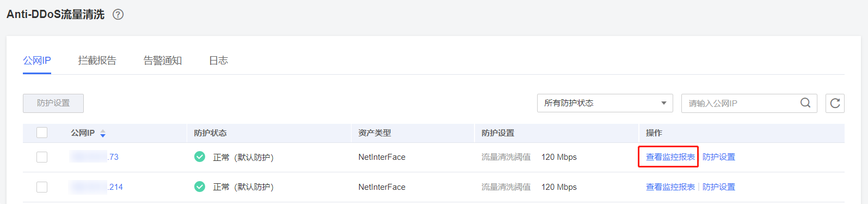
Task: Open the 日志 tab
Action: pyautogui.click(x=218, y=61)
